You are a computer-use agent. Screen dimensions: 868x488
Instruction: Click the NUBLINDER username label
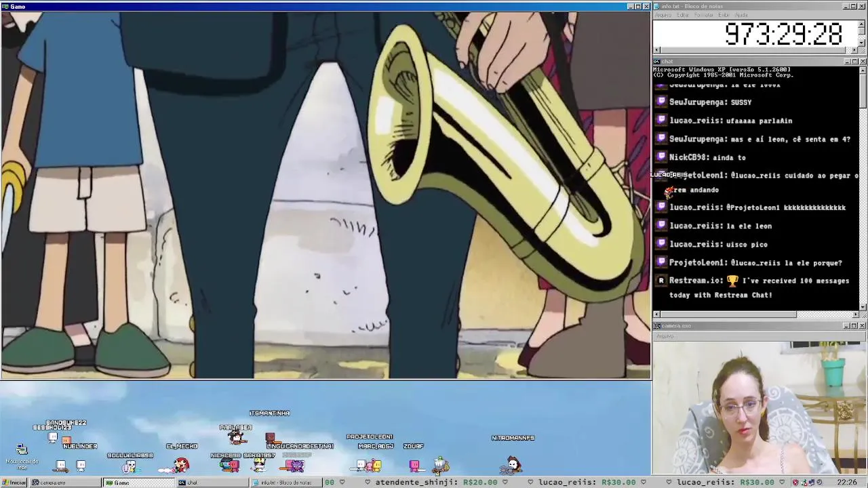point(80,446)
